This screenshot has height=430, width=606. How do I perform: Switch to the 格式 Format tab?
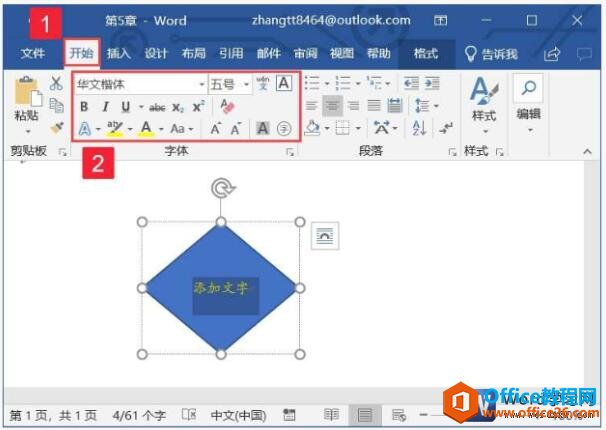point(426,53)
